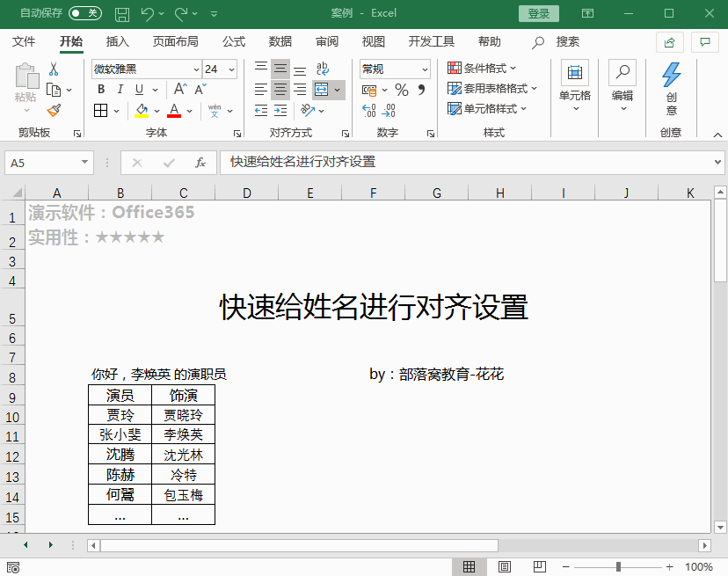Switch to Page Break Preview view

coord(540,566)
